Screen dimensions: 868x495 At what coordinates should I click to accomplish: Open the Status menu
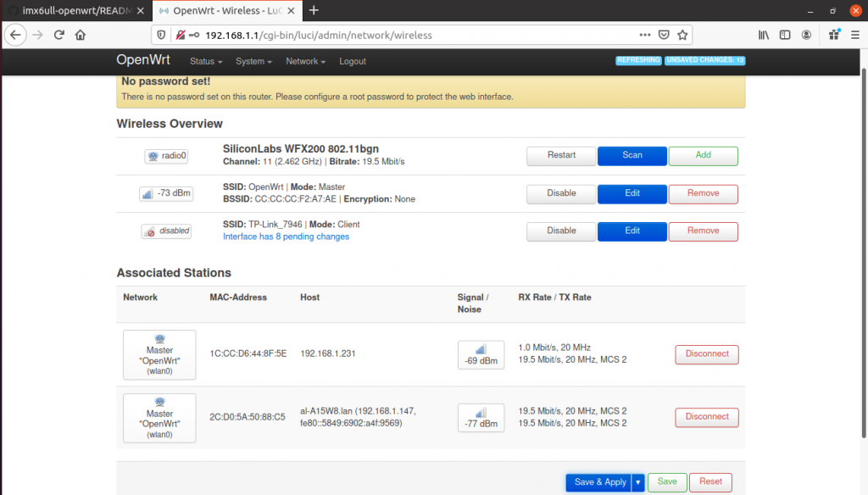click(x=205, y=61)
